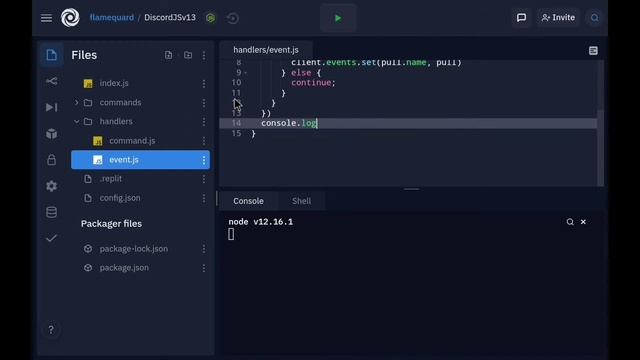Add a new file in Files
640x360 pixels.
pyautogui.click(x=168, y=55)
